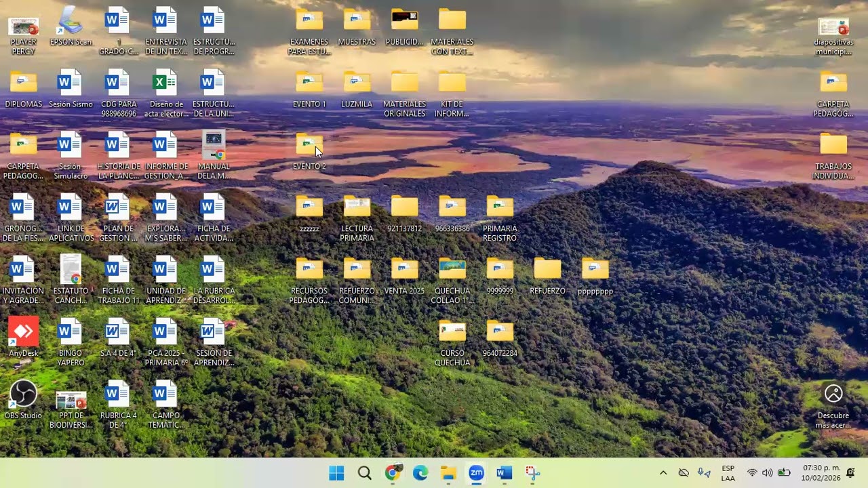Select the 9999999 folder

pos(500,277)
